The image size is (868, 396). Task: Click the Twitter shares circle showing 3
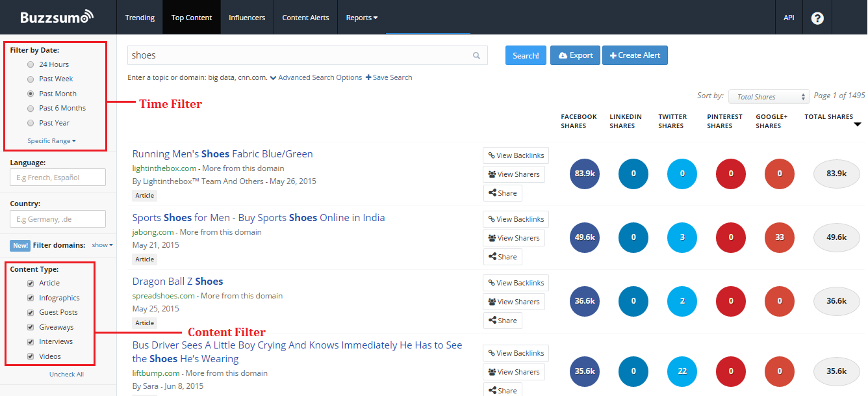(x=682, y=237)
